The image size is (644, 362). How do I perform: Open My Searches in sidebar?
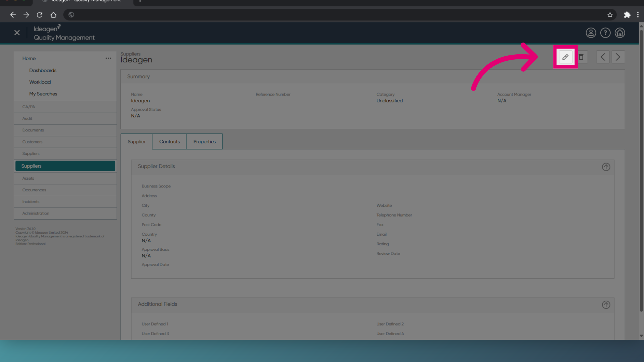[43, 94]
